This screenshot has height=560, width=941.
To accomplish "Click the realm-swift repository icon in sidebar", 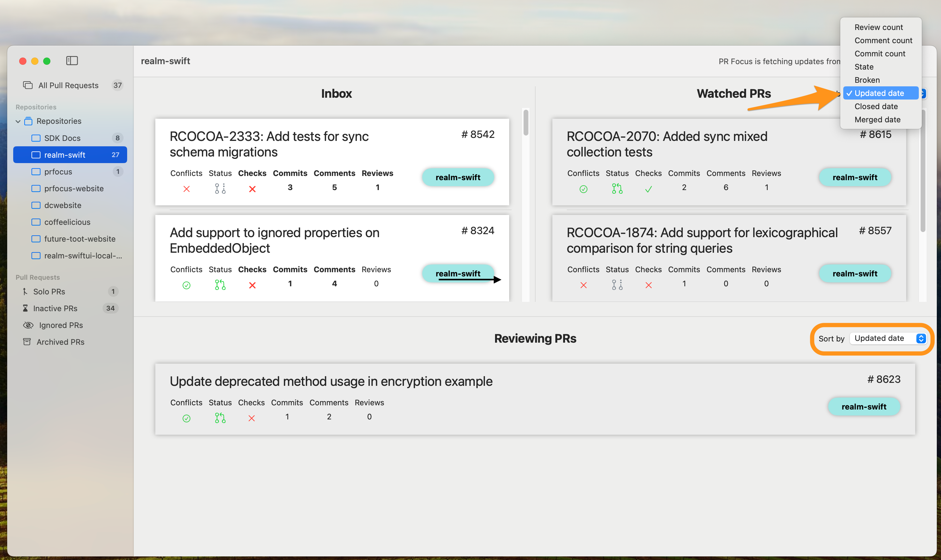I will (x=36, y=155).
